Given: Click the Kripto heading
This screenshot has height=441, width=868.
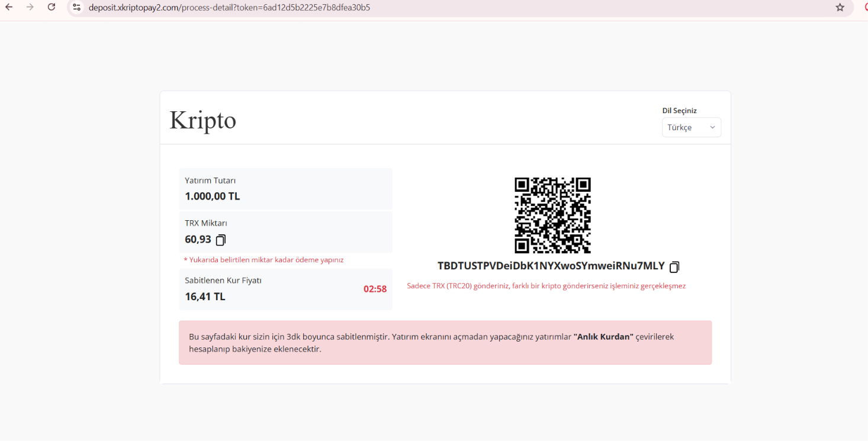Looking at the screenshot, I should (203, 120).
